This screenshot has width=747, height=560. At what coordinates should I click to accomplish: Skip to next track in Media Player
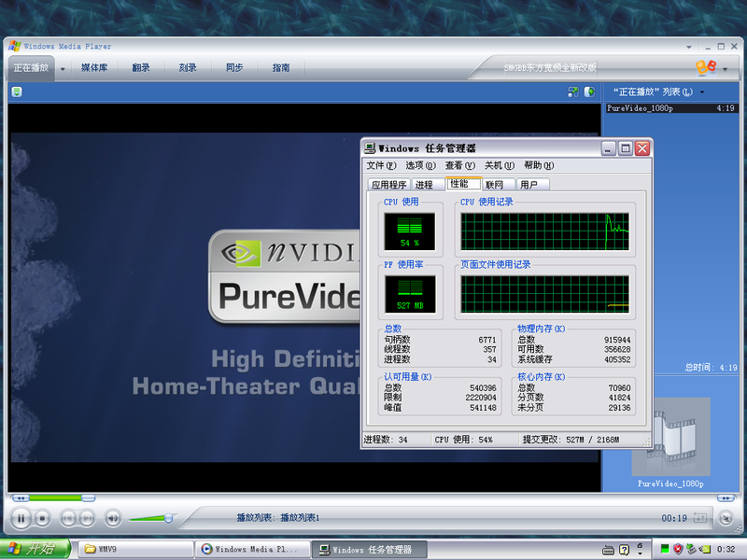pyautogui.click(x=87, y=518)
